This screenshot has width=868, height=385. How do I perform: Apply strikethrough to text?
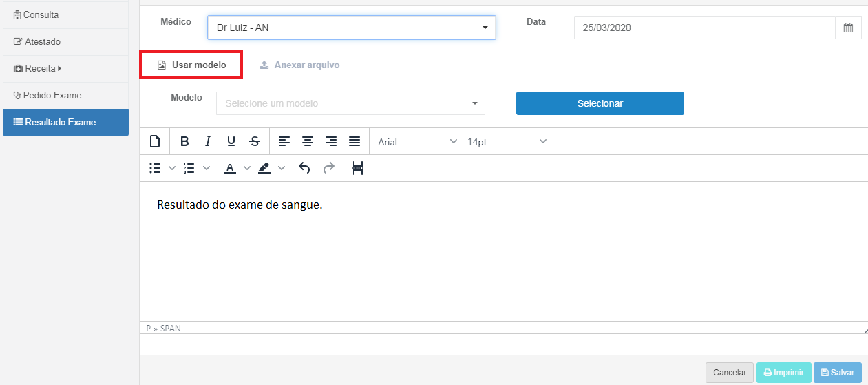tap(255, 141)
